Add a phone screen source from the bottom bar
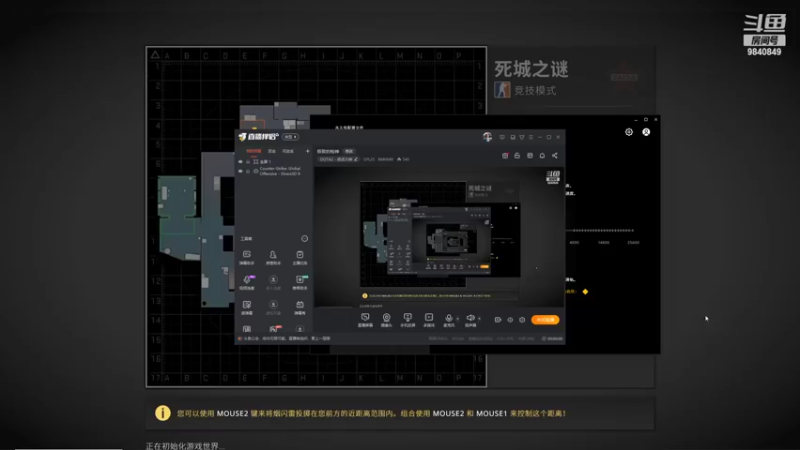Image resolution: width=800 pixels, height=450 pixels. [407, 319]
